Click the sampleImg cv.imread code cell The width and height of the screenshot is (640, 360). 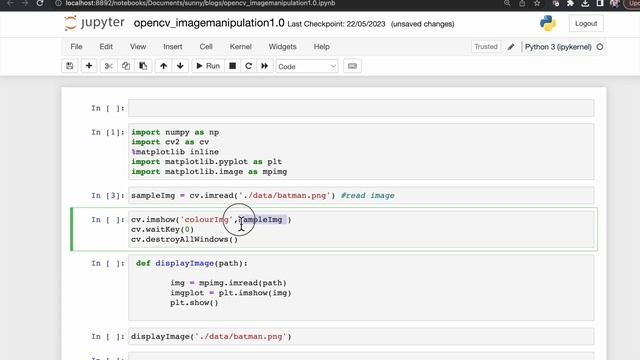361,196
